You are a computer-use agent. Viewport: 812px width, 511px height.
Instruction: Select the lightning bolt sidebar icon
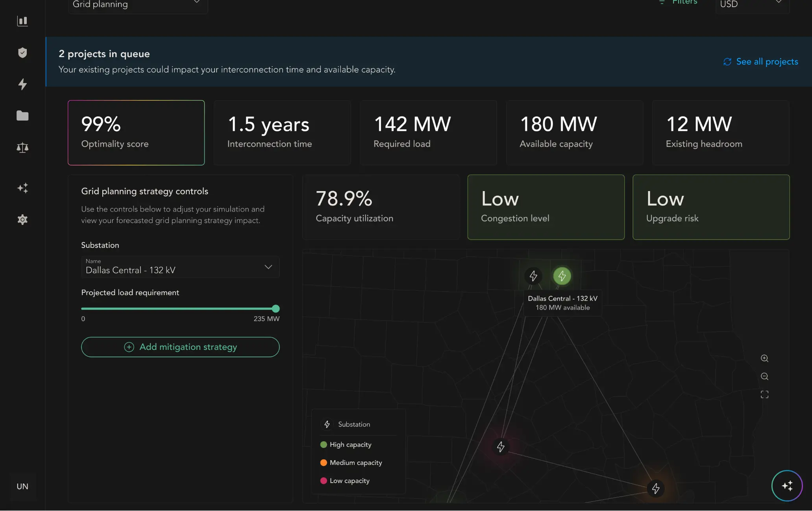[22, 84]
